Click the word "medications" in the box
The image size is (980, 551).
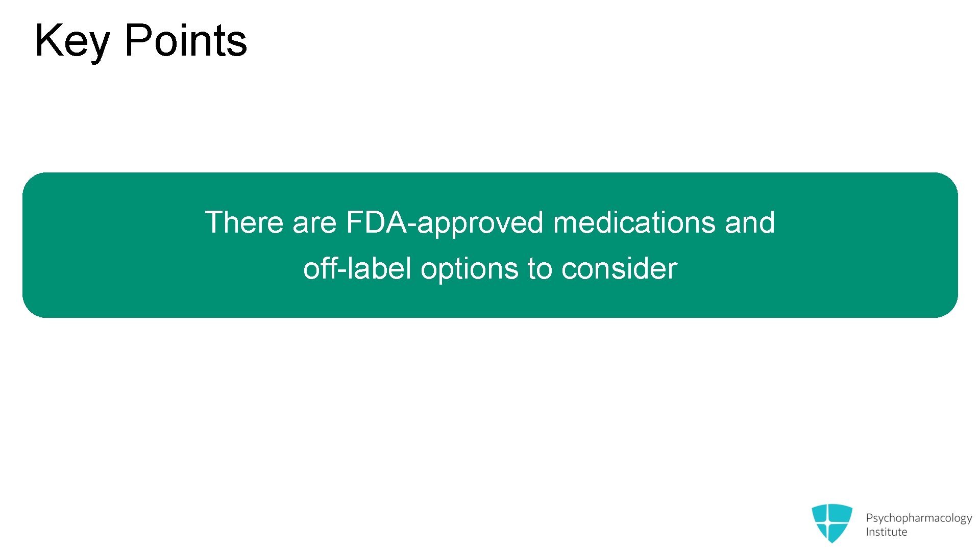click(634, 222)
